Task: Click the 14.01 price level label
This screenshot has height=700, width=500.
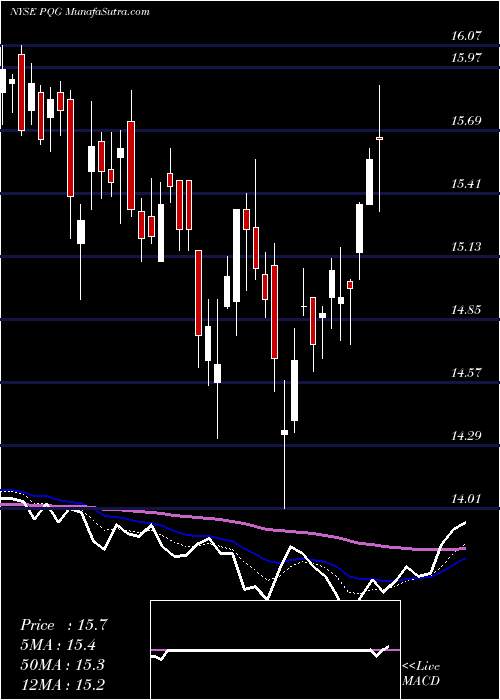Action: [x=467, y=498]
